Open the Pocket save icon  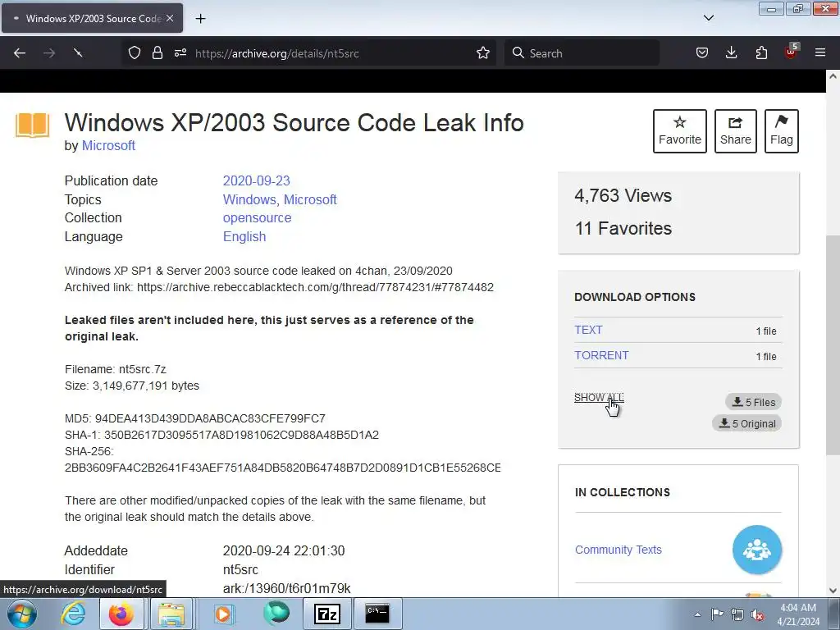(x=702, y=53)
